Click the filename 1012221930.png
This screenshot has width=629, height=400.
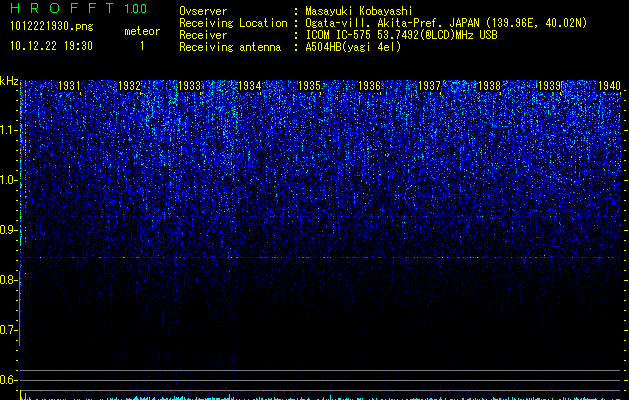point(52,26)
